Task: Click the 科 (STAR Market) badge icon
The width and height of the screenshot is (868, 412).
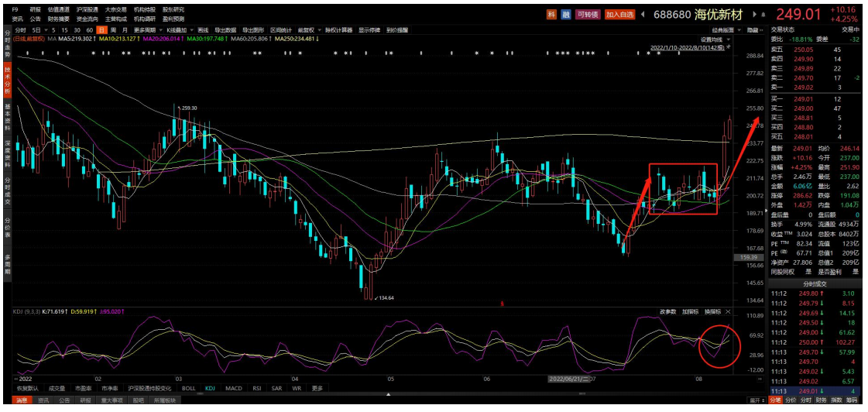Action: 551,14
